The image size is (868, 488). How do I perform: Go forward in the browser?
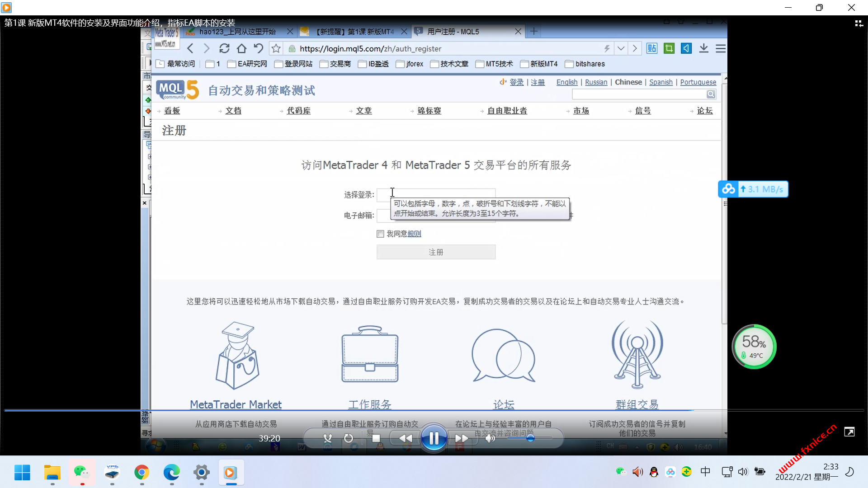[x=207, y=48]
